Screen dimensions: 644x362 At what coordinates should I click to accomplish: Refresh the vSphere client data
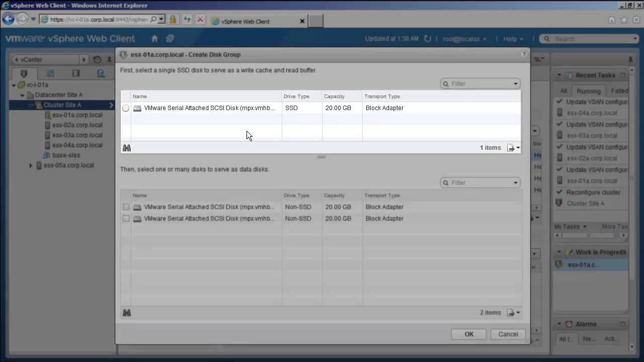coord(428,39)
